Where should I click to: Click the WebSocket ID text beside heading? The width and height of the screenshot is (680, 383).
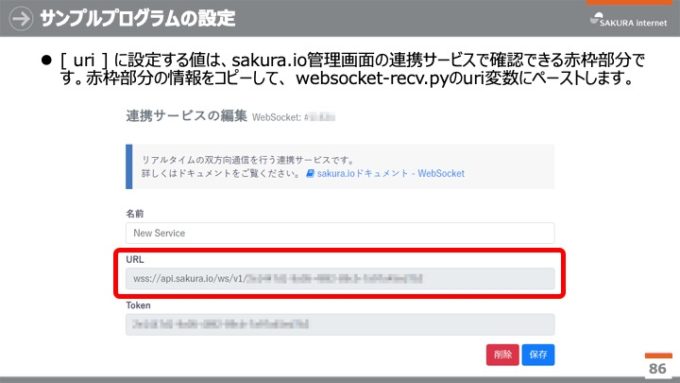(294, 117)
